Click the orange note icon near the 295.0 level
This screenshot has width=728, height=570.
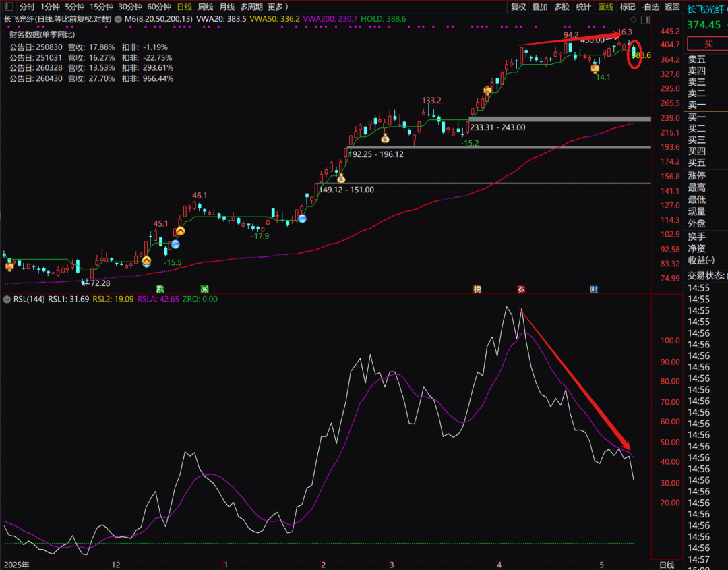(x=487, y=90)
